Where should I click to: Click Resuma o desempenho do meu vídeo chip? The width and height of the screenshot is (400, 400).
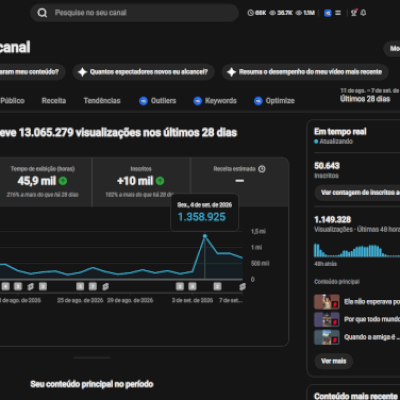tap(305, 72)
